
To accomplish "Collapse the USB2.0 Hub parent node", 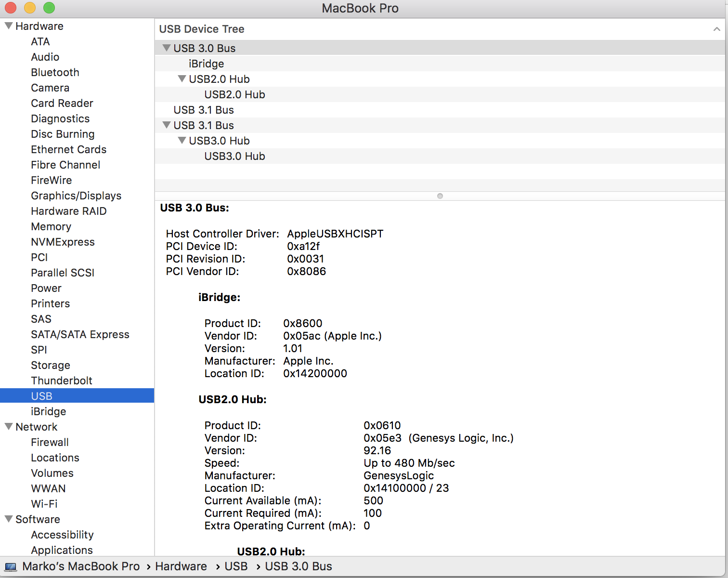I will (x=182, y=79).
